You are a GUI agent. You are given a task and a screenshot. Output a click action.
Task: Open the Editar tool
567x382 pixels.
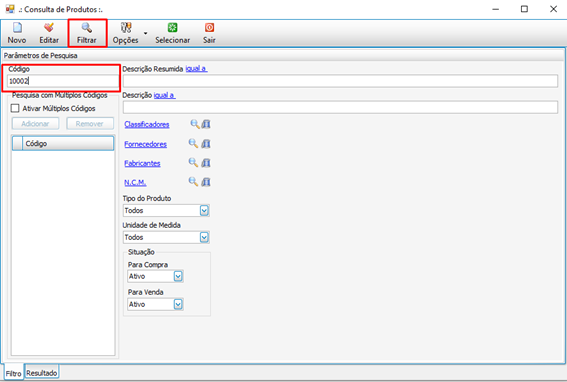coord(49,33)
